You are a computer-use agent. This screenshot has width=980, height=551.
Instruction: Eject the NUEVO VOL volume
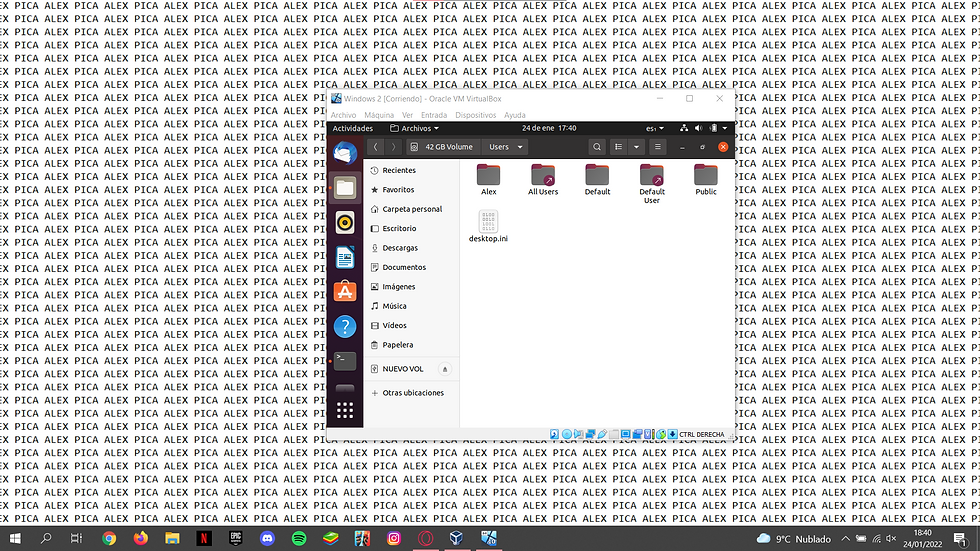point(445,369)
